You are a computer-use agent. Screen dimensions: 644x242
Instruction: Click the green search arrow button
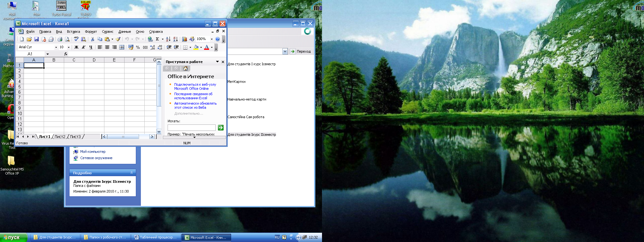[x=221, y=128]
